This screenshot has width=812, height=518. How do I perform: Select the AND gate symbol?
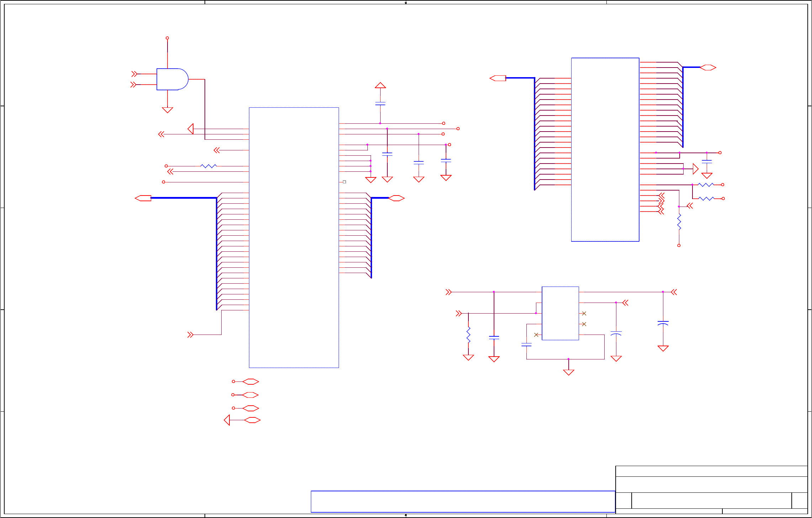(173, 79)
